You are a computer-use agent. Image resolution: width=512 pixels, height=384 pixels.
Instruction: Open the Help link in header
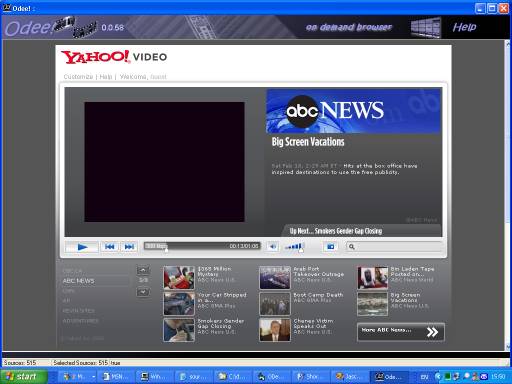point(464,27)
